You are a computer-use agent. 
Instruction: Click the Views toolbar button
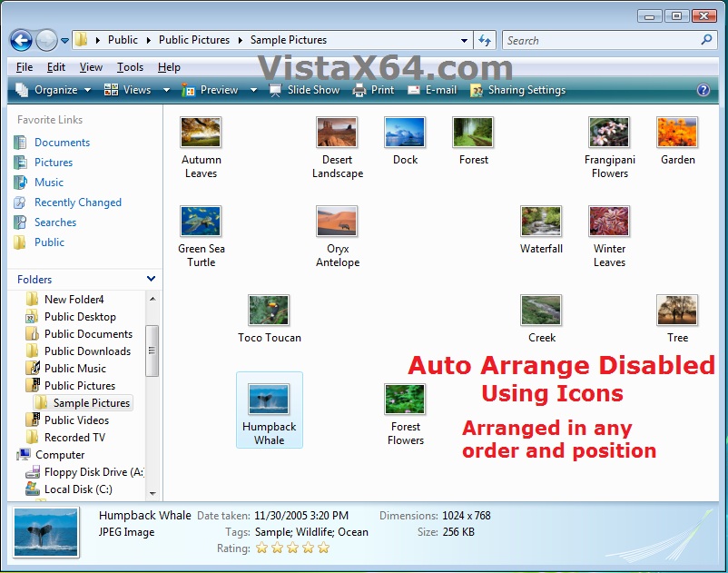128,90
